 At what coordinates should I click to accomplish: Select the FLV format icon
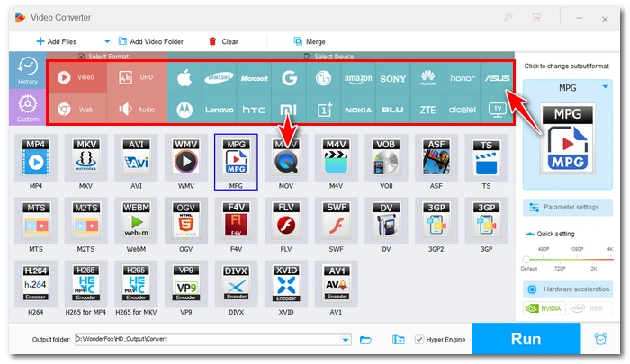286,221
